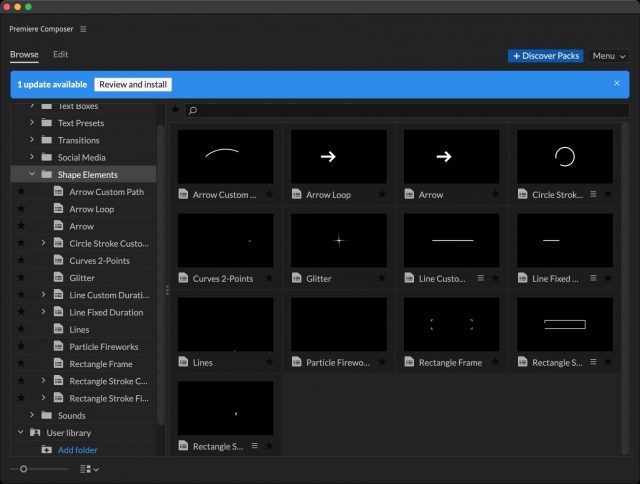Open variations list icon on Circle Stroke thumbnail
Screen dimensions: 640x484
tap(594, 195)
